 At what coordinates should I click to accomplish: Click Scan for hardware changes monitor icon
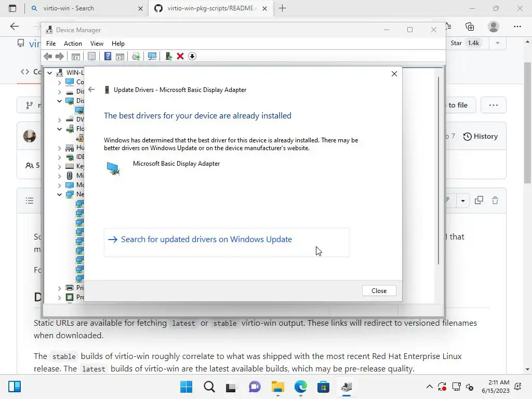152,56
